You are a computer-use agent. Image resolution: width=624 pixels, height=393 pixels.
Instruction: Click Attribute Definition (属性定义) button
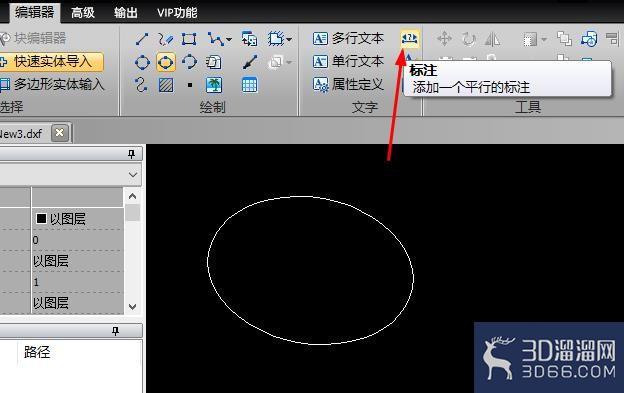348,84
